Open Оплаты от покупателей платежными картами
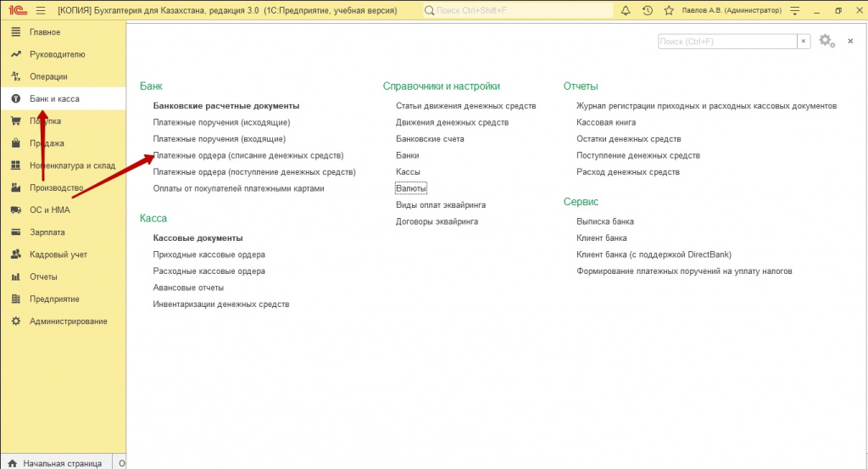This screenshot has height=469, width=868. pyautogui.click(x=238, y=189)
